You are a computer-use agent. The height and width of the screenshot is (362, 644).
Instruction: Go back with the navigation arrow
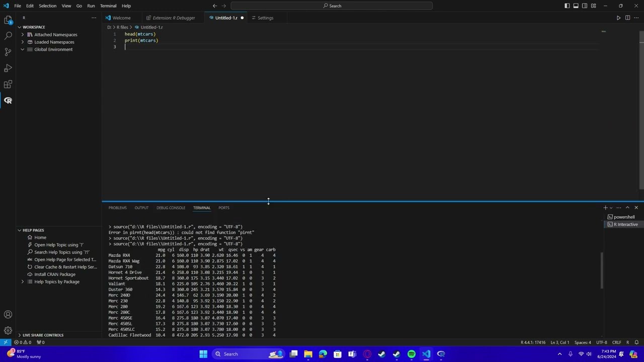point(215,6)
